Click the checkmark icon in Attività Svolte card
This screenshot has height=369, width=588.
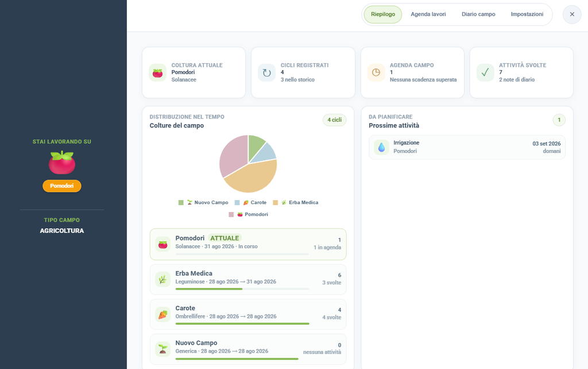tap(485, 73)
